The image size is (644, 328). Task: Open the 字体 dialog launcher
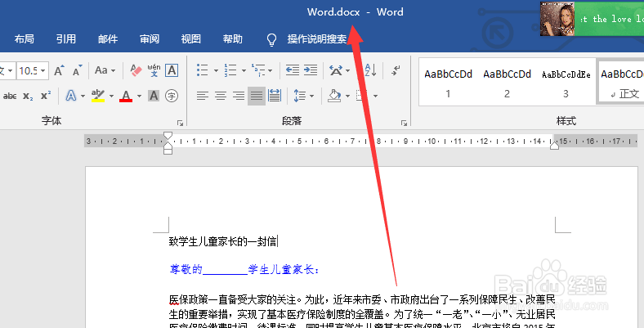(180, 123)
